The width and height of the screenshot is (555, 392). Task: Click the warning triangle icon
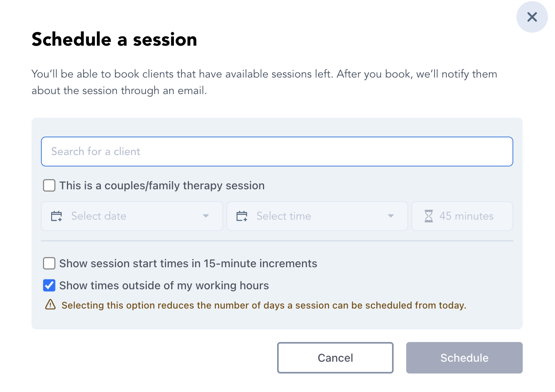tap(50, 305)
